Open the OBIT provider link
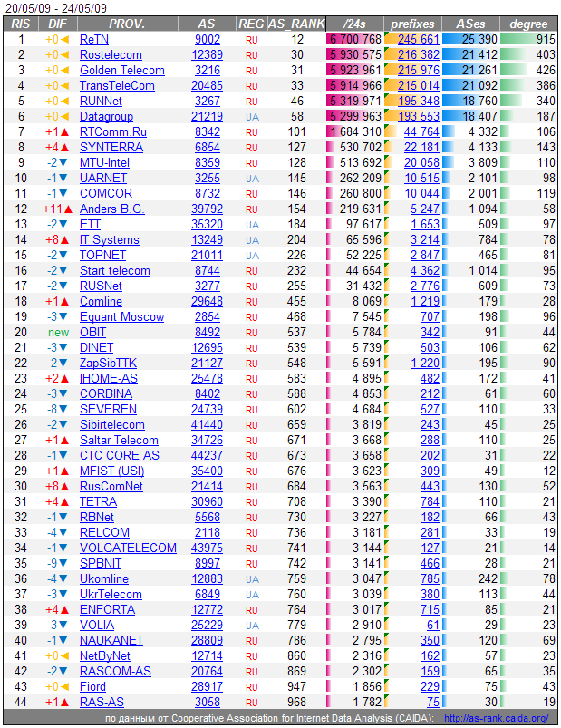Viewport: 561px width, 728px height. pyautogui.click(x=92, y=332)
